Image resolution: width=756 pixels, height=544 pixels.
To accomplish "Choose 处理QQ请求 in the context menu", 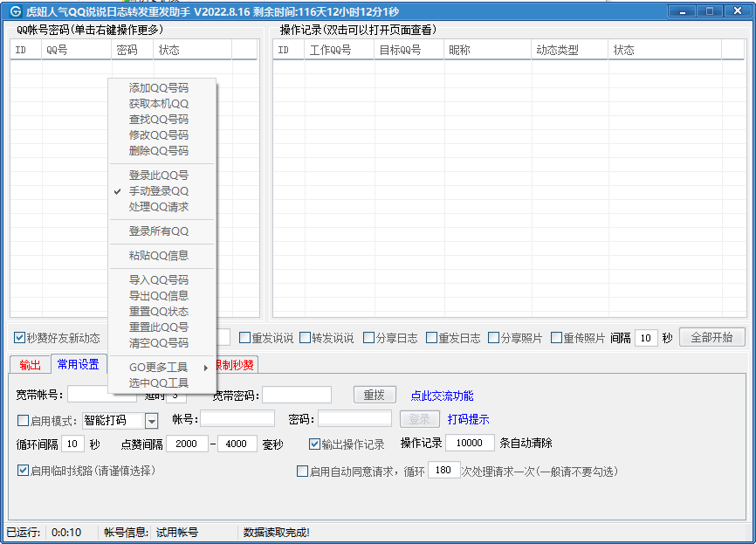I will (x=162, y=206).
